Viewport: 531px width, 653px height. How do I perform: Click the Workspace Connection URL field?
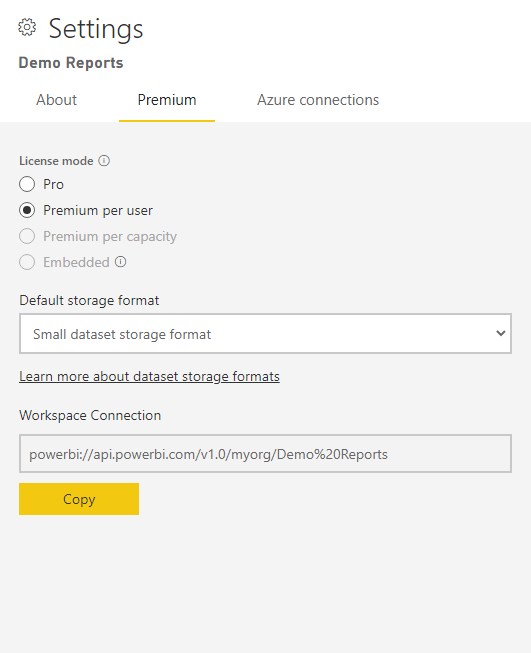(x=265, y=454)
